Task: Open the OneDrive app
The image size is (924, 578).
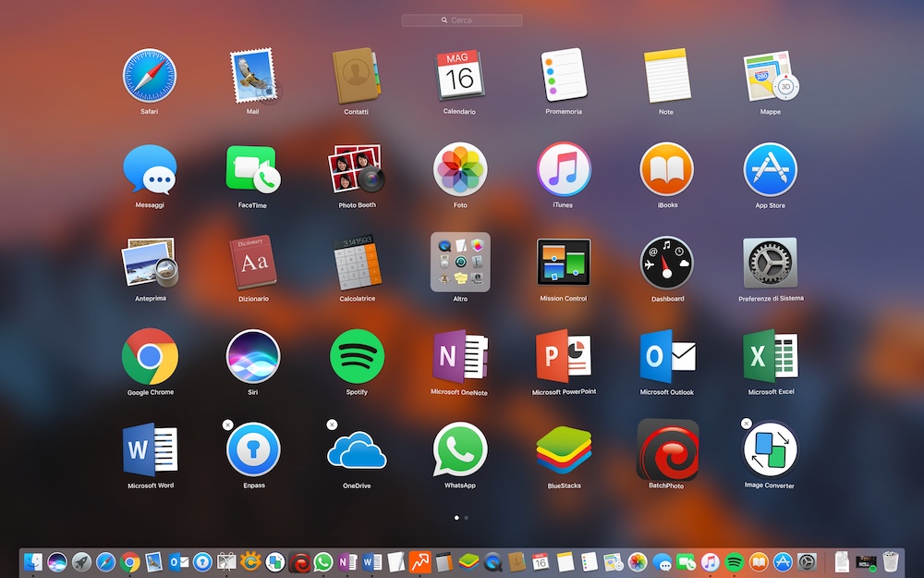Action: point(357,450)
